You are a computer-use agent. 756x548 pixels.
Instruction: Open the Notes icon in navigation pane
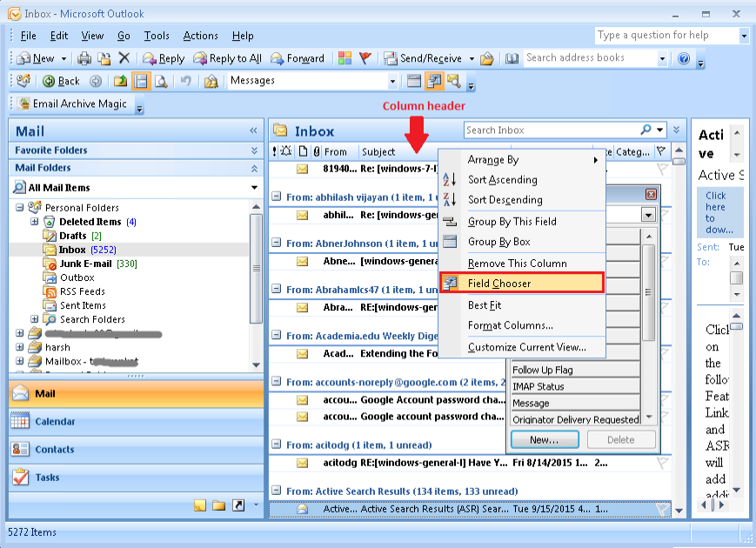pos(200,505)
